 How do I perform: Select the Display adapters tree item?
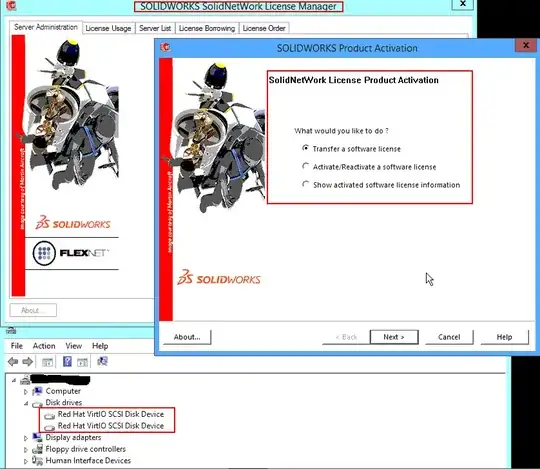click(67, 438)
